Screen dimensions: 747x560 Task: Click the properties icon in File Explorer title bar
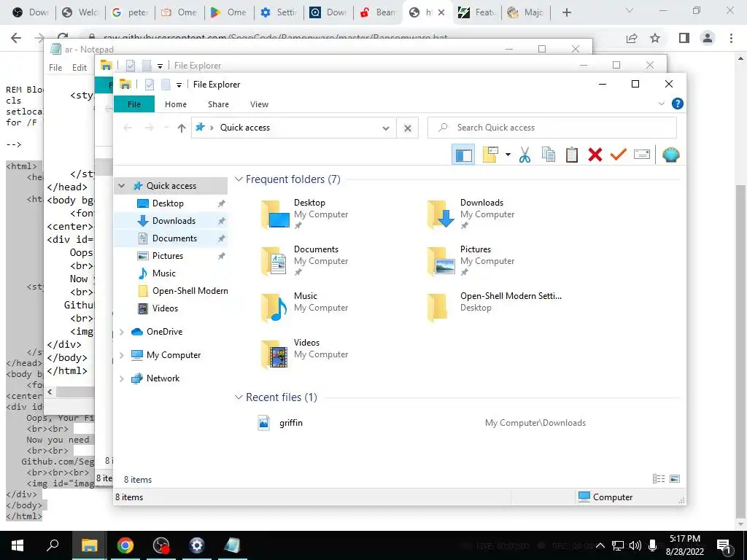(149, 85)
